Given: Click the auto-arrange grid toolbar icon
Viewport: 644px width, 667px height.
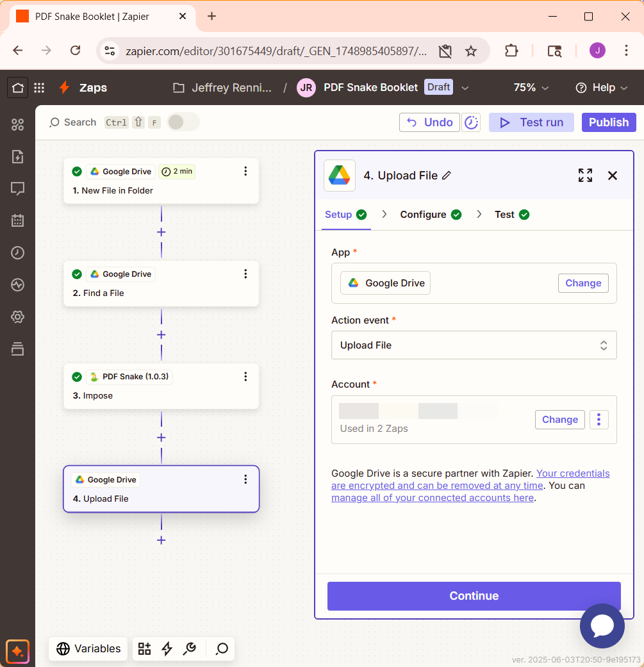Looking at the screenshot, I should coord(145,648).
